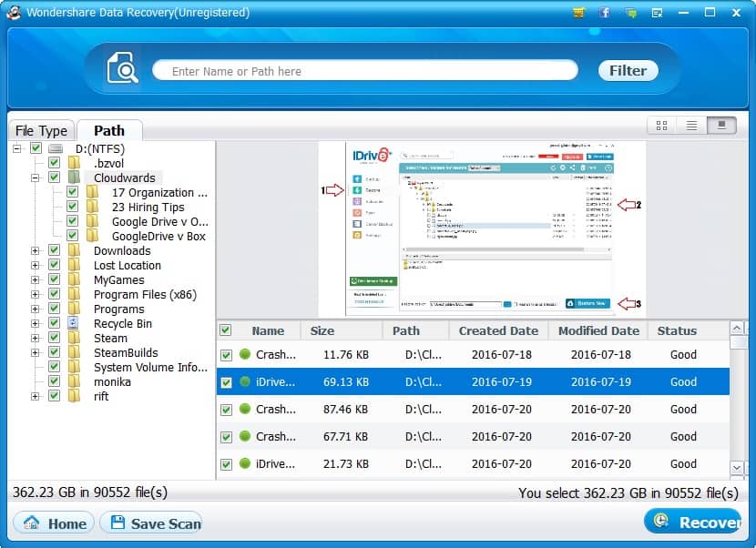Uncheck the D:(NTFS) drive checkbox
This screenshot has height=548, width=756.
click(x=36, y=148)
